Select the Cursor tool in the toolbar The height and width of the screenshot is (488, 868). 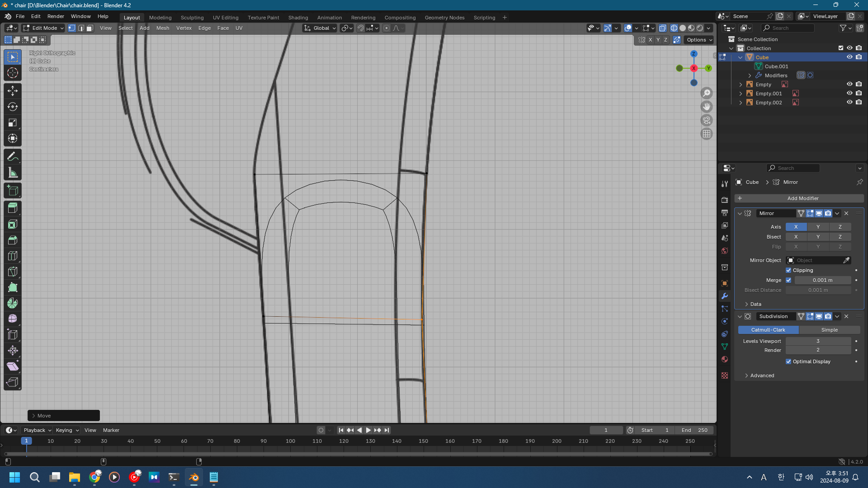click(x=13, y=73)
